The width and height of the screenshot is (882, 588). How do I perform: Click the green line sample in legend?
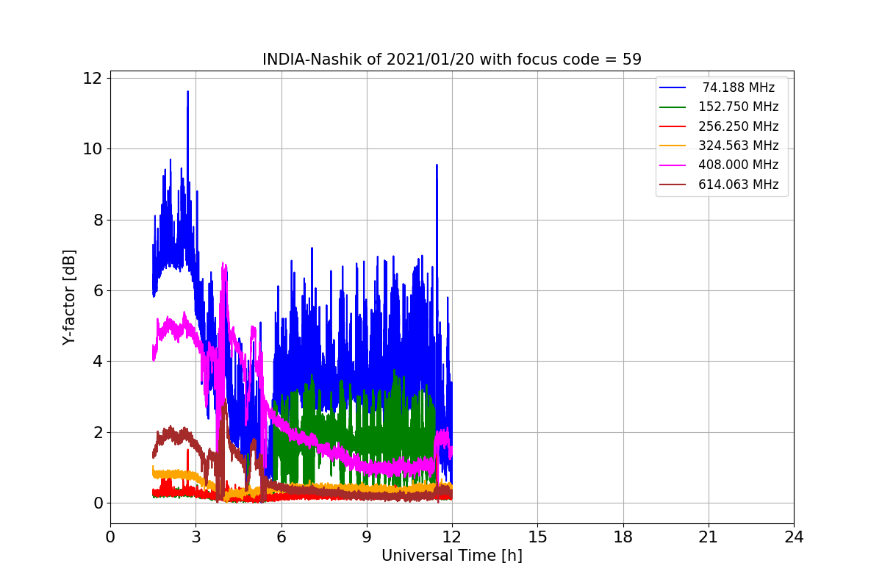tap(673, 107)
